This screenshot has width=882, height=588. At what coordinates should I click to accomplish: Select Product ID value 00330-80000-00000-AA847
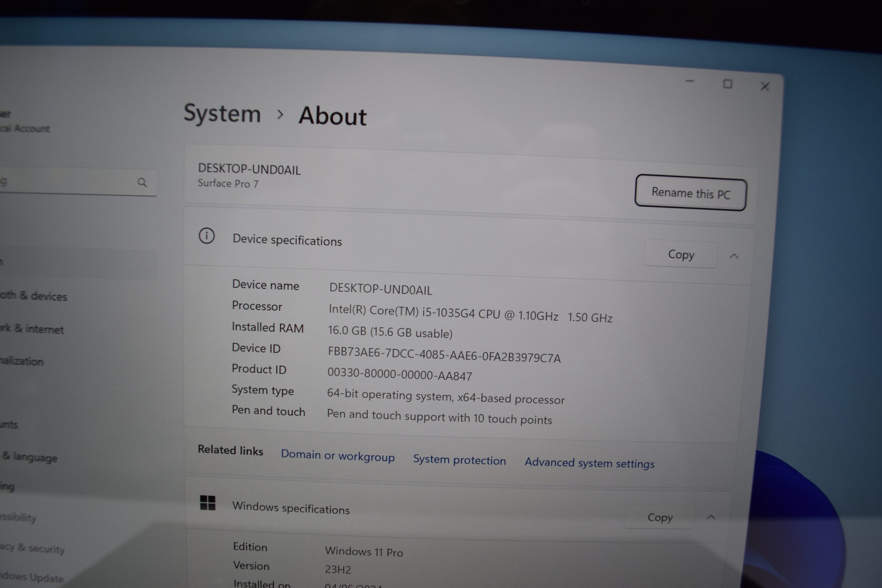coord(399,374)
